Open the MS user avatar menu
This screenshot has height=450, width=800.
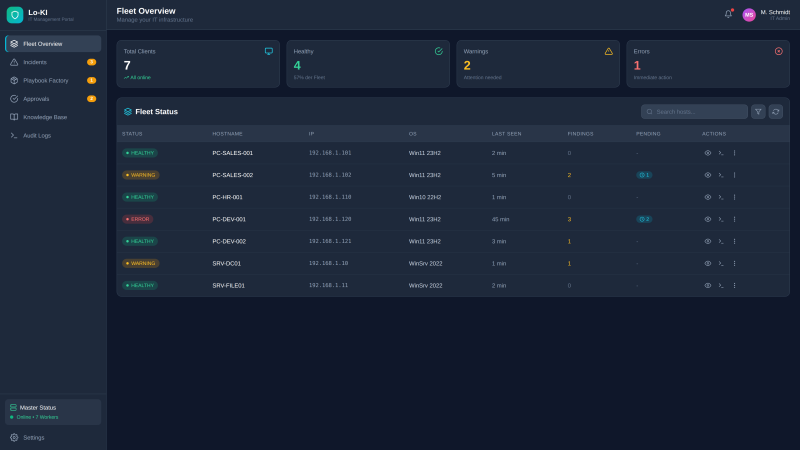748,15
